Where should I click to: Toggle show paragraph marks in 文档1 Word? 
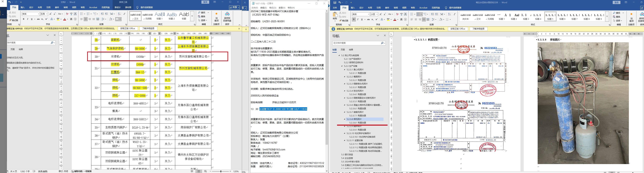pyautogui.click(x=125, y=14)
